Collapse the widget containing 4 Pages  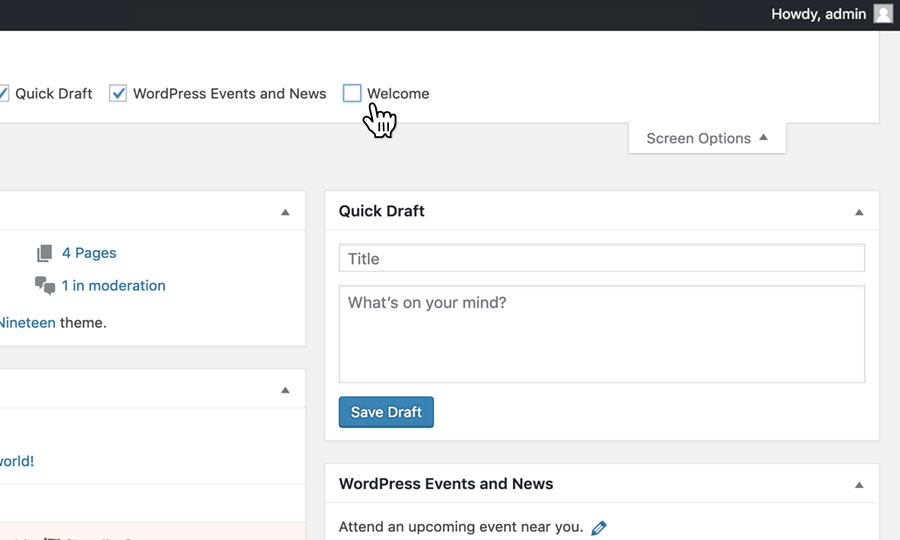(285, 212)
